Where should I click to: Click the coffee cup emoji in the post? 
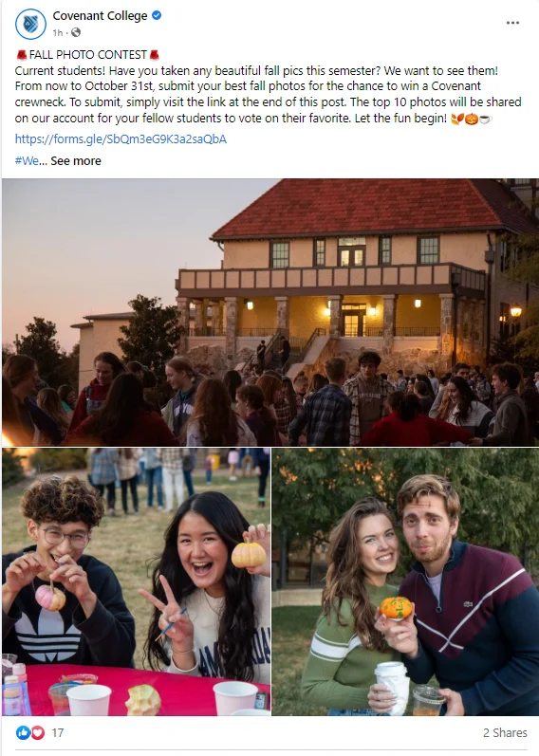[x=485, y=119]
